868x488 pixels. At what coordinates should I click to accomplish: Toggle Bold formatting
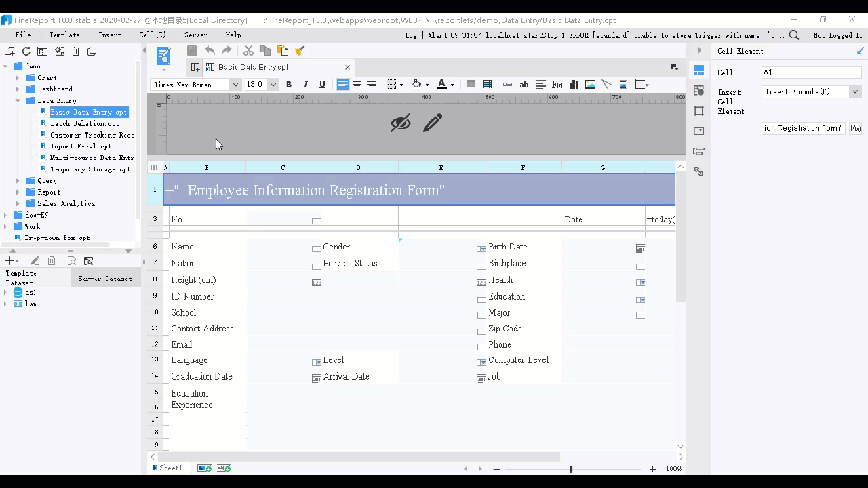289,85
